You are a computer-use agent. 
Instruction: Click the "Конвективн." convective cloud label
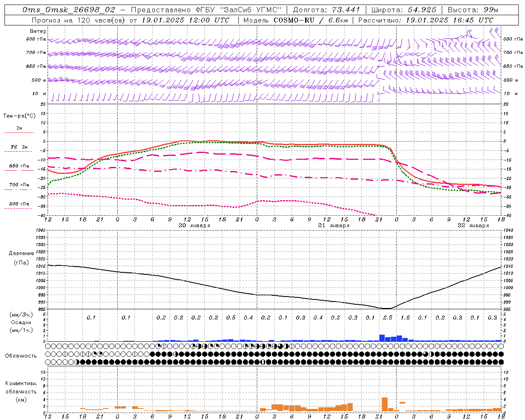21,383
